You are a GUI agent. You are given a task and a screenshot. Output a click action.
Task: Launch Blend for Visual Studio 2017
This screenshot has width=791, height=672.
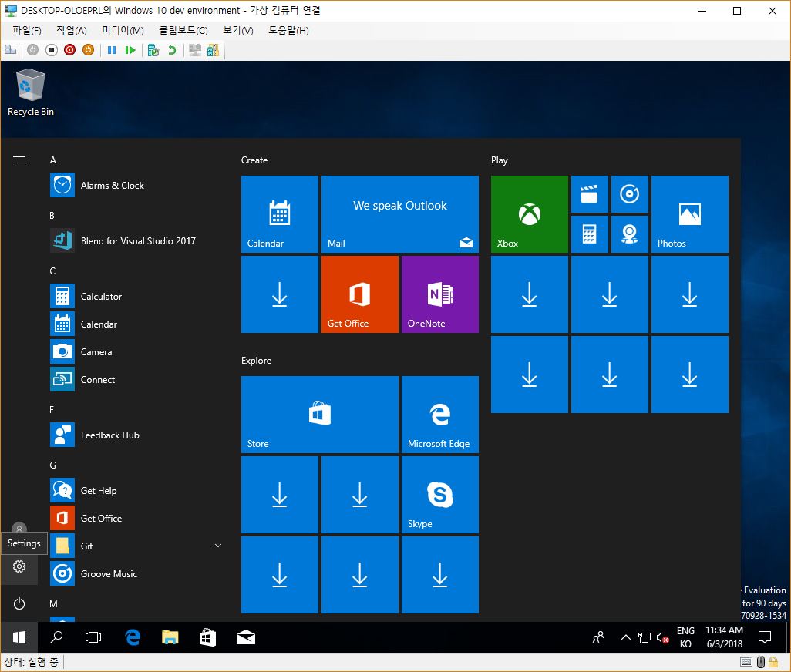click(x=136, y=241)
